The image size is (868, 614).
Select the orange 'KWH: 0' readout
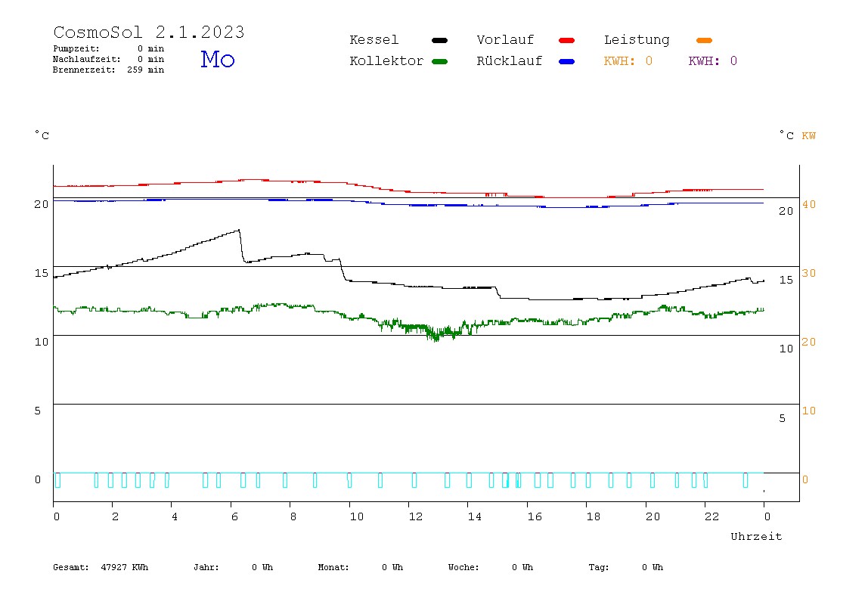click(x=628, y=61)
